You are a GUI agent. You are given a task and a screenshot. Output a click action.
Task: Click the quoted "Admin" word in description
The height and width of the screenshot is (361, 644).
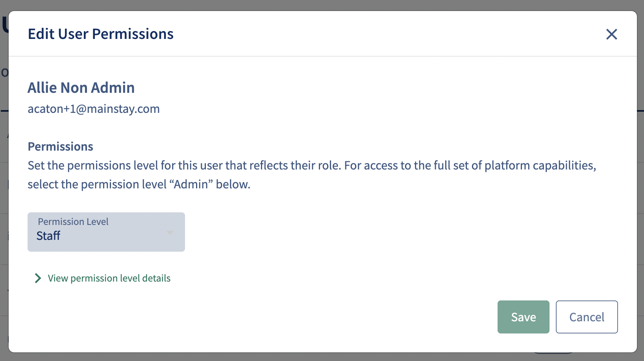click(191, 184)
